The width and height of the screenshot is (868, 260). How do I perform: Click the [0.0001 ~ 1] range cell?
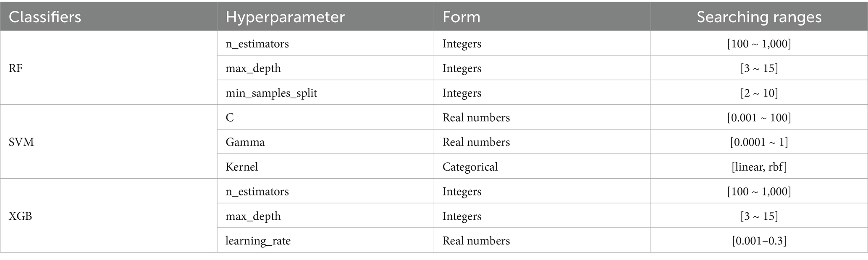759,142
